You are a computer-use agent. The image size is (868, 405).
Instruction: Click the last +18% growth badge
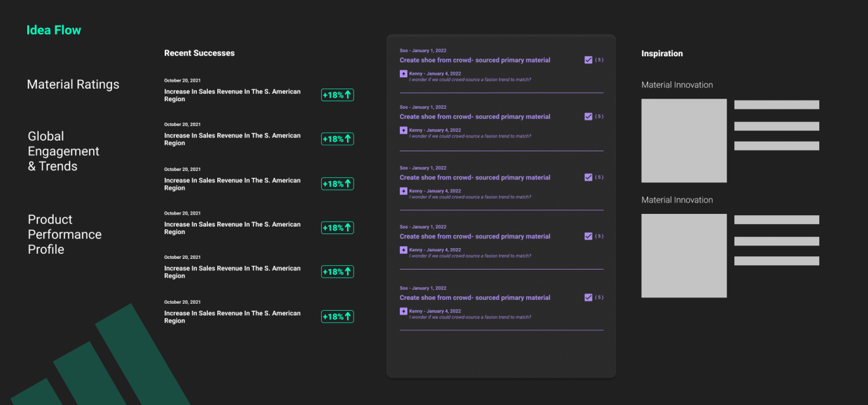(x=337, y=316)
